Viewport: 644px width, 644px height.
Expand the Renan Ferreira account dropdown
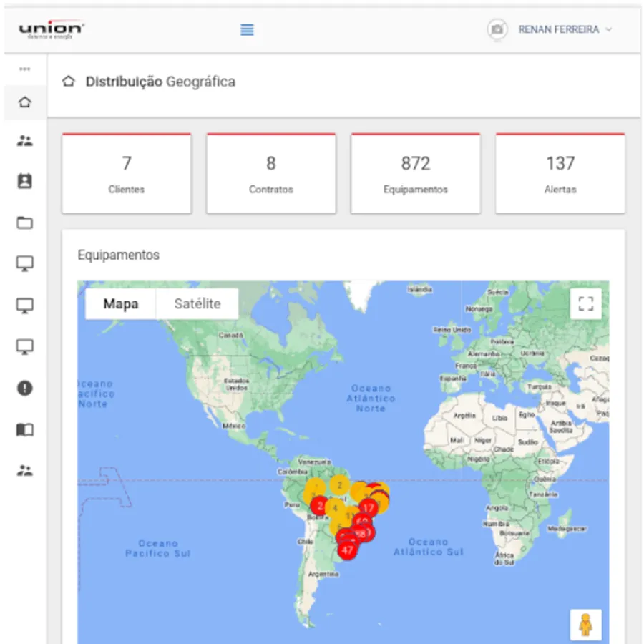608,30
